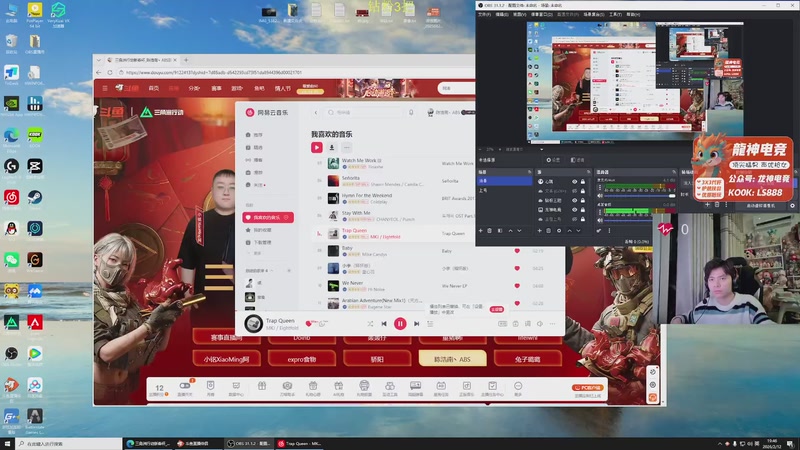Select the song Stay With Me
The height and width of the screenshot is (450, 800).
coord(356,213)
